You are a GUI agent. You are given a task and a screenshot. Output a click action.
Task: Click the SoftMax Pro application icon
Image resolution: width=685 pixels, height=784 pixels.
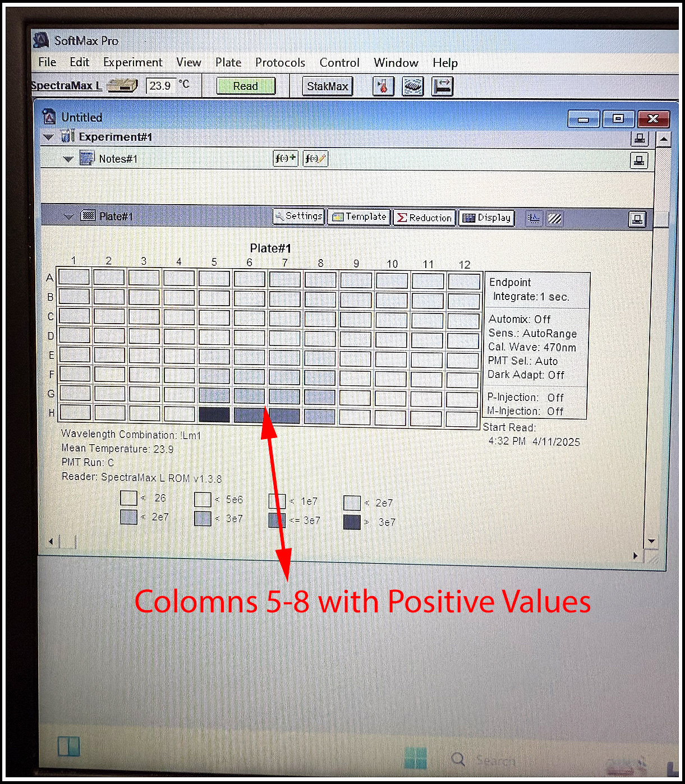[x=40, y=40]
